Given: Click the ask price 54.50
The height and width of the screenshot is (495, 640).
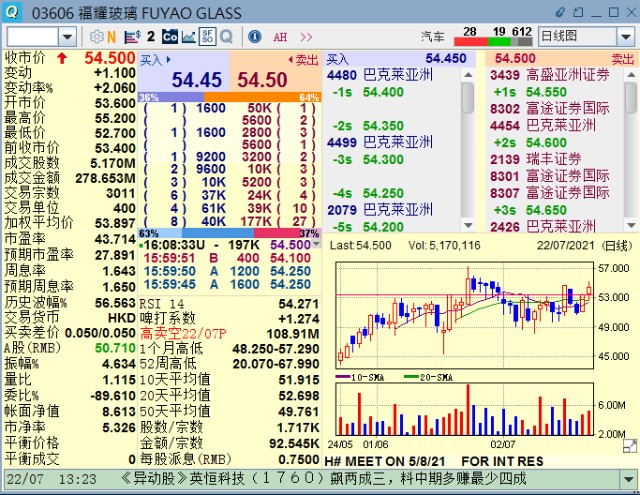Looking at the screenshot, I should pyautogui.click(x=262, y=80).
